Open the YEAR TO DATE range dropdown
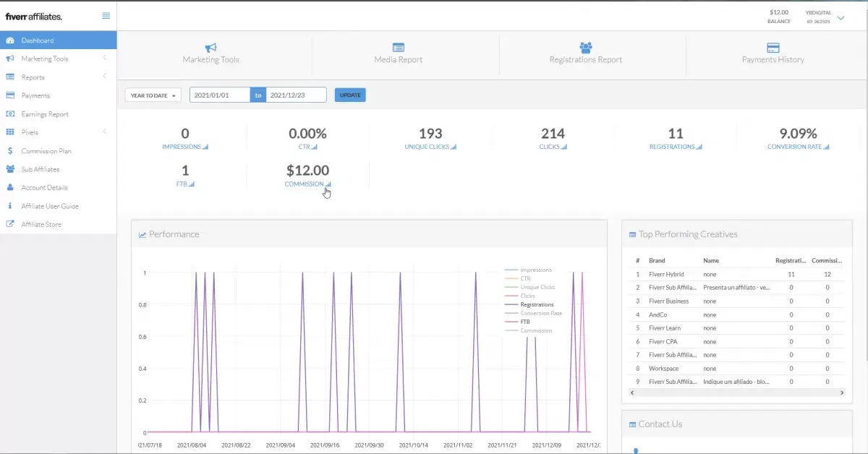Viewport: 868px width, 454px height. (x=153, y=95)
